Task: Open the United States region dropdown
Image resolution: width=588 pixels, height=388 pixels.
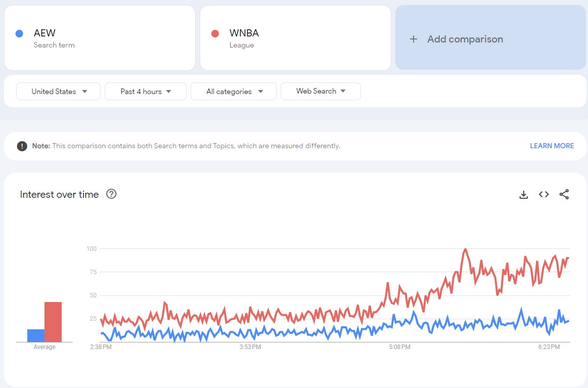Action: (59, 92)
